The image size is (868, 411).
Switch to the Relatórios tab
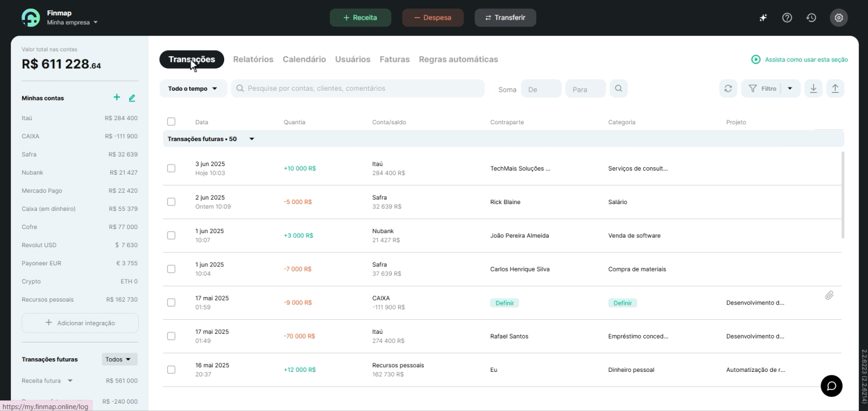[253, 60]
